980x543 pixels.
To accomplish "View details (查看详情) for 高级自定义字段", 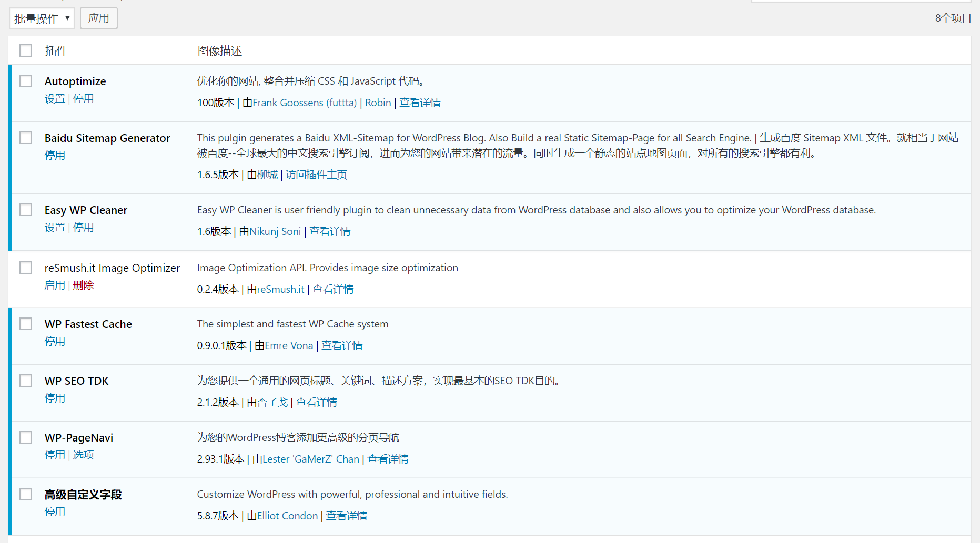I will 347,516.
